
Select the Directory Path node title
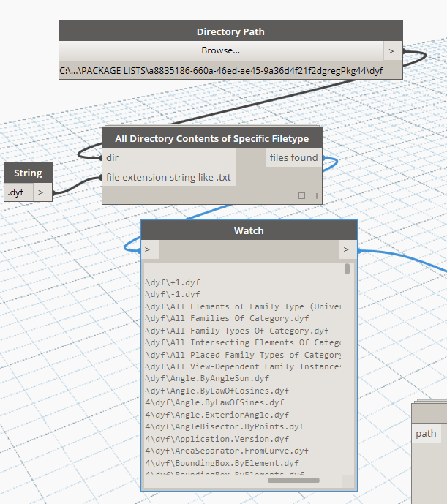(x=230, y=31)
